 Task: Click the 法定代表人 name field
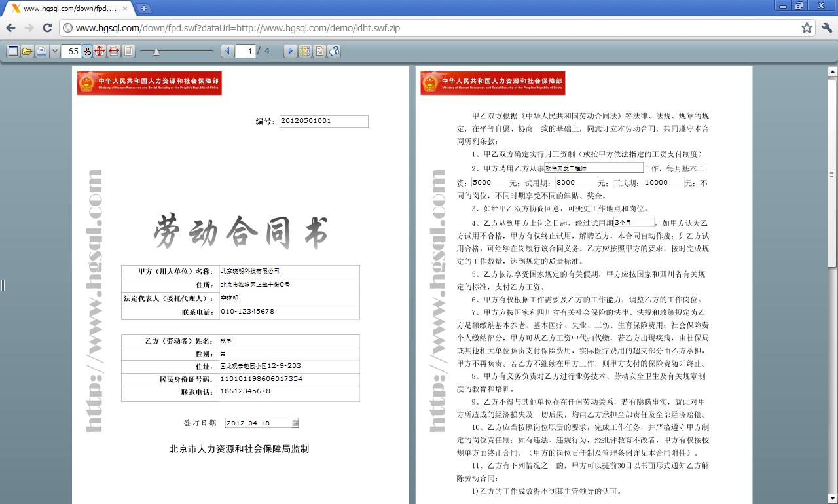click(x=289, y=298)
